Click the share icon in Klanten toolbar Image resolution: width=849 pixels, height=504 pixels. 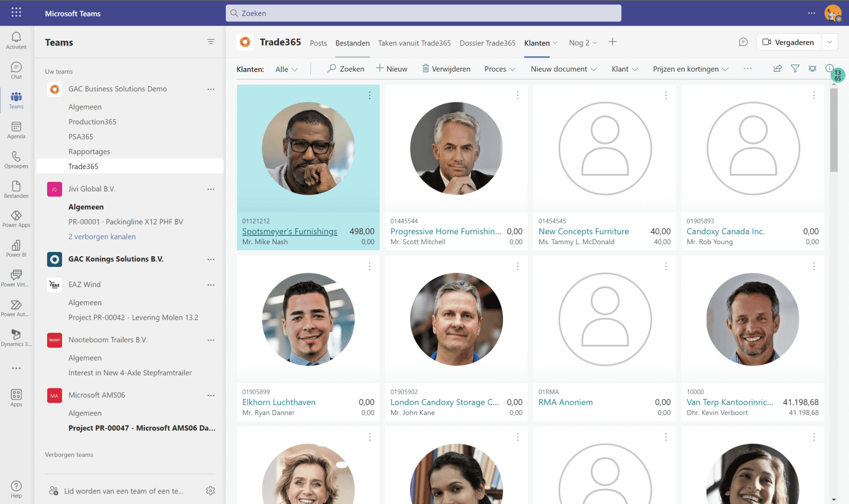click(x=778, y=69)
